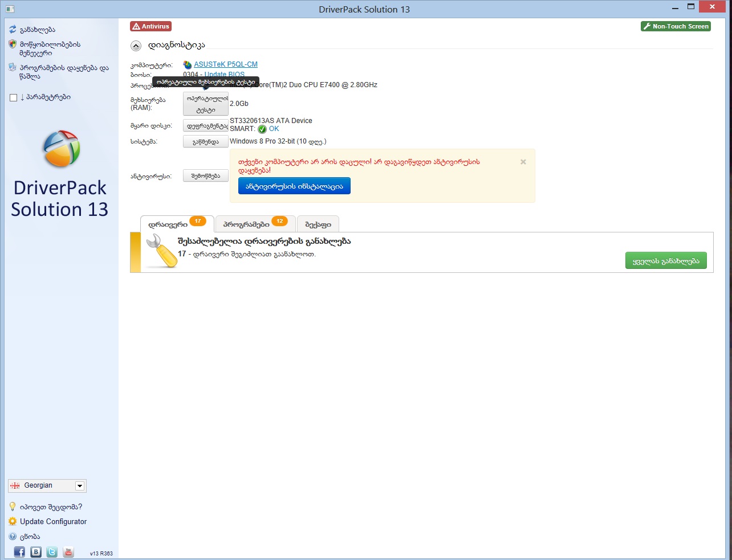Screen dimensions: 732x560
Task: Click the DriverPack Solution logo in the sidebar
Action: [x=62, y=149]
